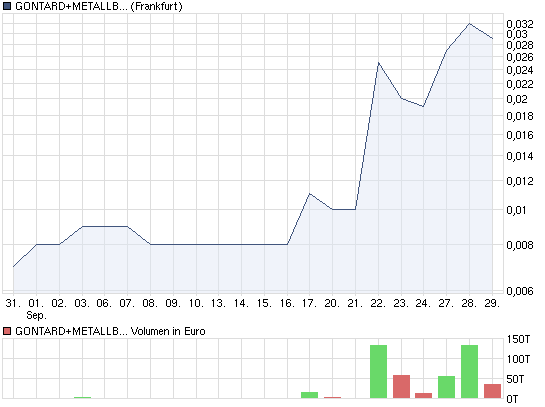Click the small red volume bar on 24.
The height and width of the screenshot is (407, 545).
tap(424, 396)
